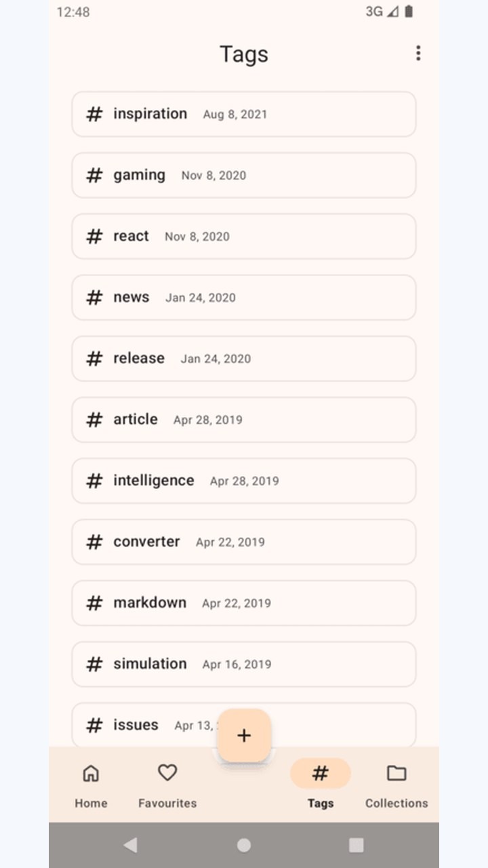Tap the Android home circle button
The height and width of the screenshot is (868, 488).
point(244,844)
